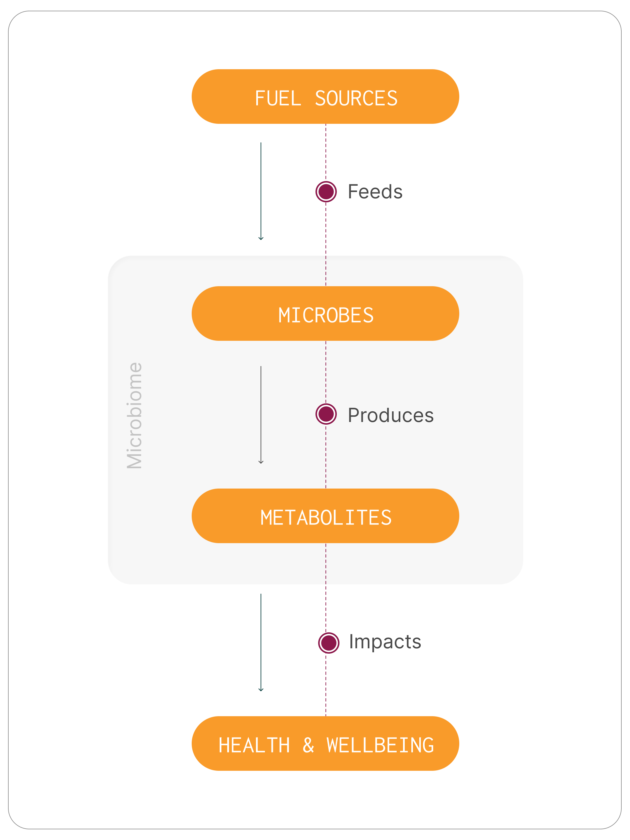Click the maroon dot beside Produces

point(326,414)
